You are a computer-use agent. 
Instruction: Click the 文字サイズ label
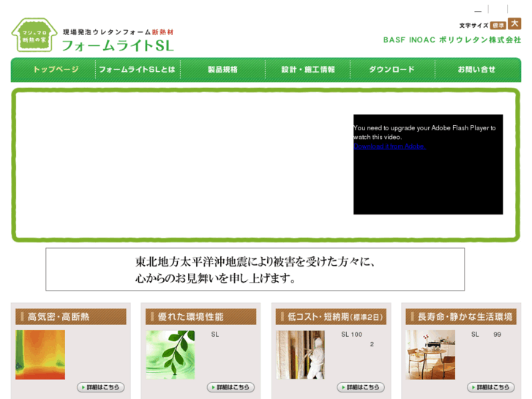(473, 26)
